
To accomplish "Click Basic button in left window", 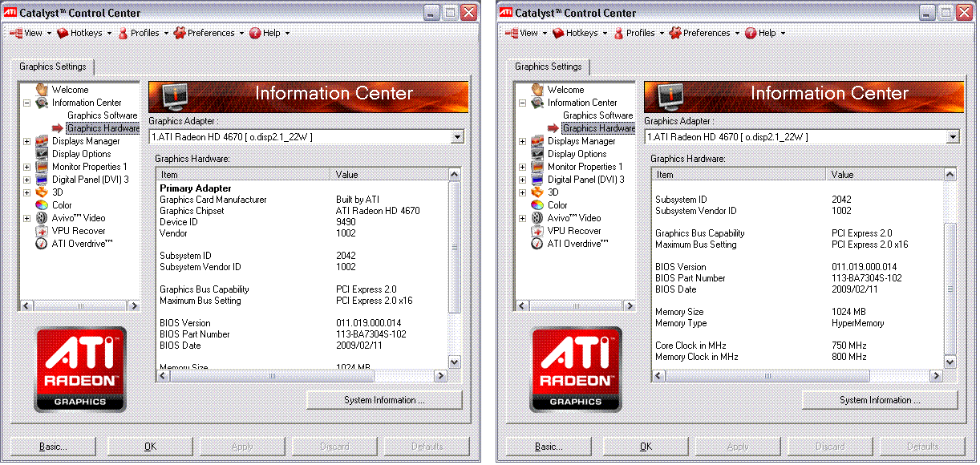I will [55, 447].
